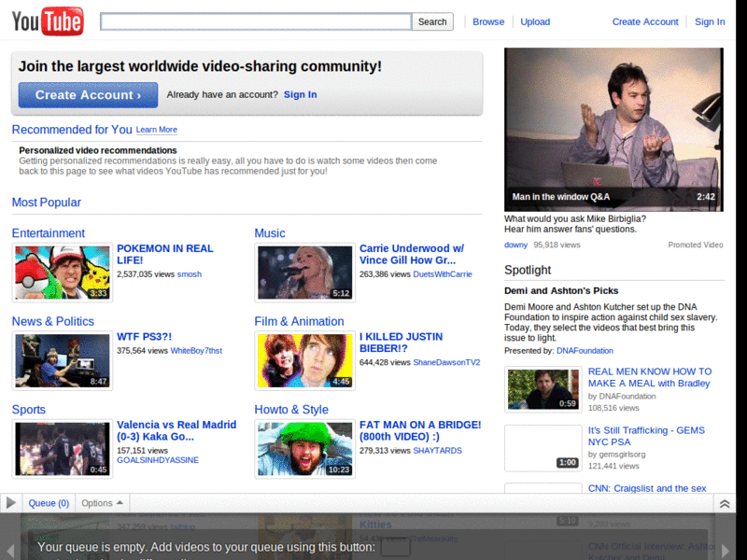Go to previous queue item with left arrow

pos(10,550)
